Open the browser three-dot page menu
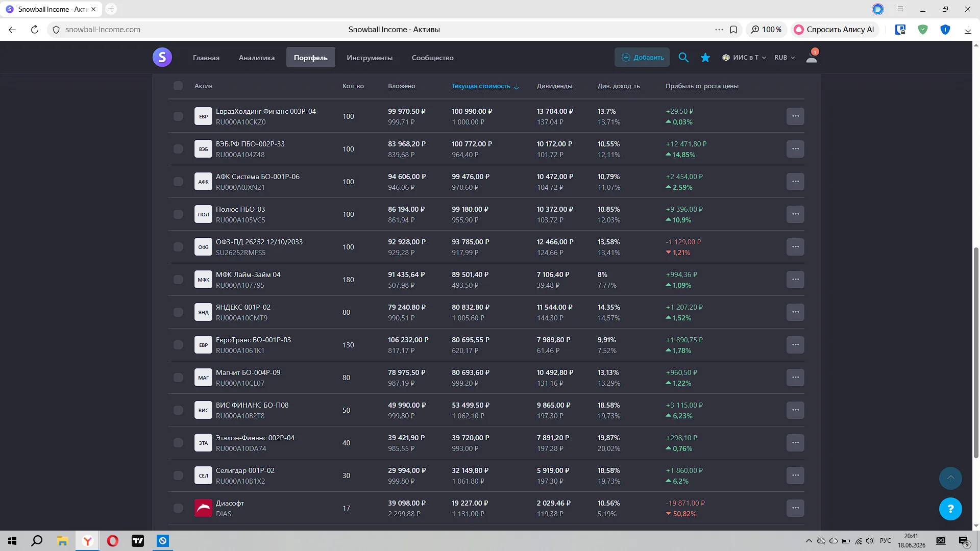This screenshot has height=551, width=980. 719,30
